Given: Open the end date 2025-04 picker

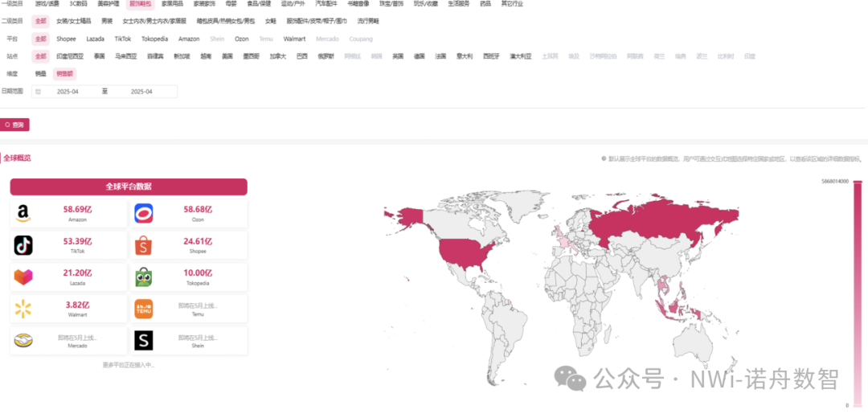Looking at the screenshot, I should pos(141,92).
